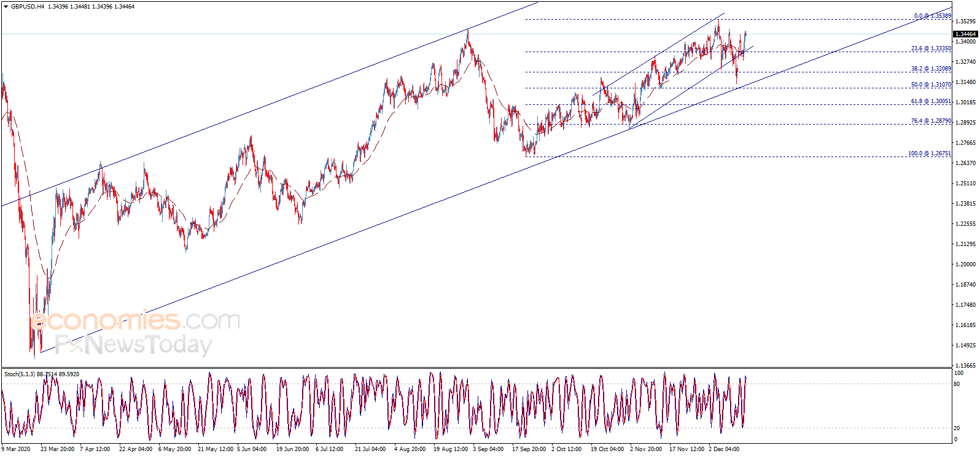Image resolution: width=980 pixels, height=456 pixels.
Task: Click the Stochastic scale value 20
Action: point(957,428)
